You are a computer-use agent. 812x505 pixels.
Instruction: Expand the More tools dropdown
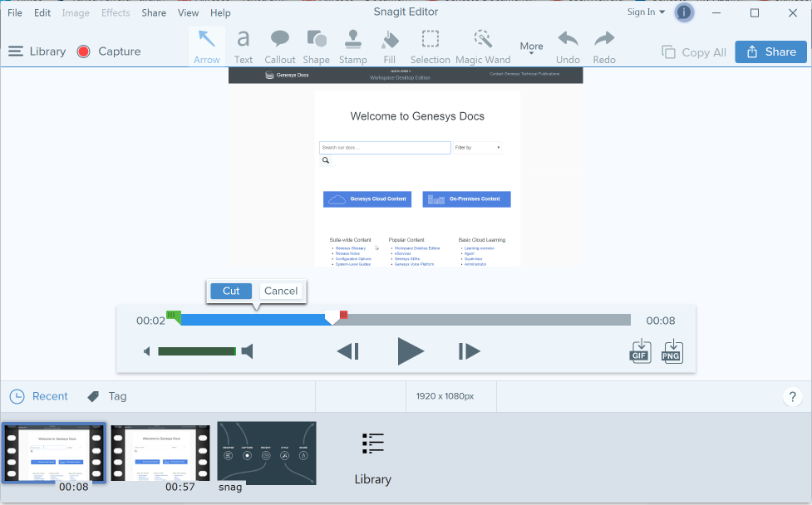coord(531,47)
